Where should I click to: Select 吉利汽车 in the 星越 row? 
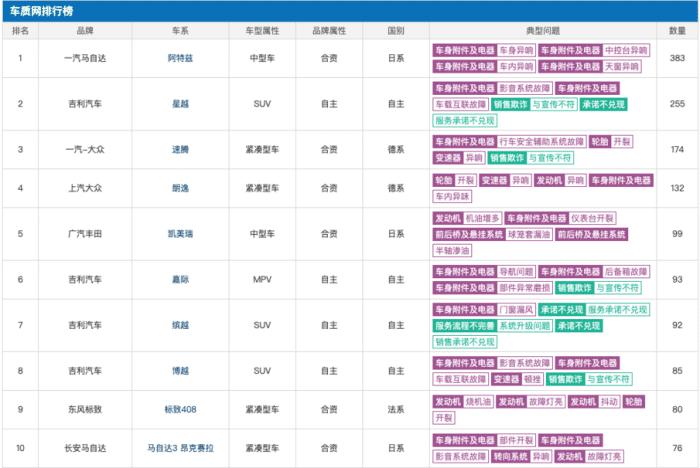(85, 104)
